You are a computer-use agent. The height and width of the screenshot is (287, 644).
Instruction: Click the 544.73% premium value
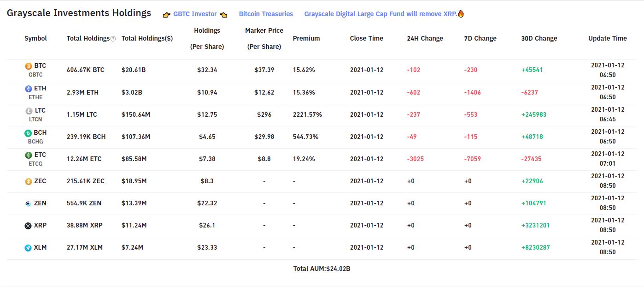pyautogui.click(x=305, y=137)
